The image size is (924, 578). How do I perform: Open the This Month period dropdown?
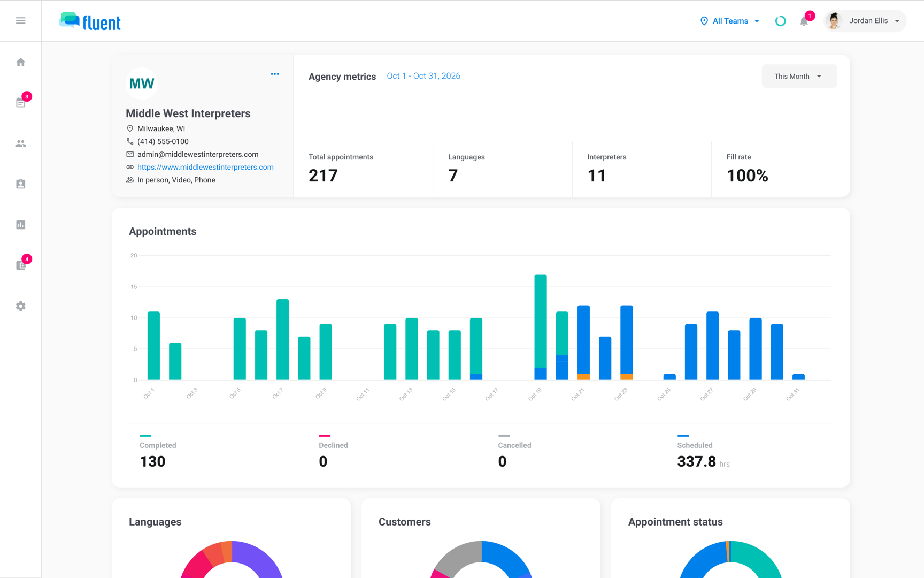point(799,76)
